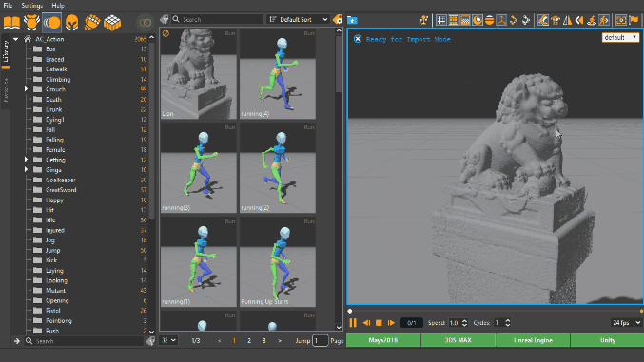Toggle the running figure arrow icon
The image size is (644, 362).
(604, 20)
